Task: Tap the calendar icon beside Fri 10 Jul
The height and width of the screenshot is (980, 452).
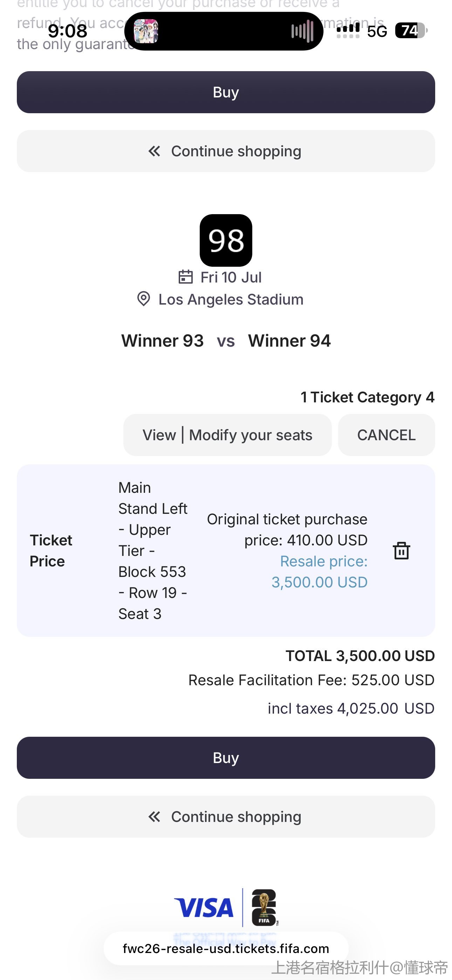Action: (x=185, y=277)
